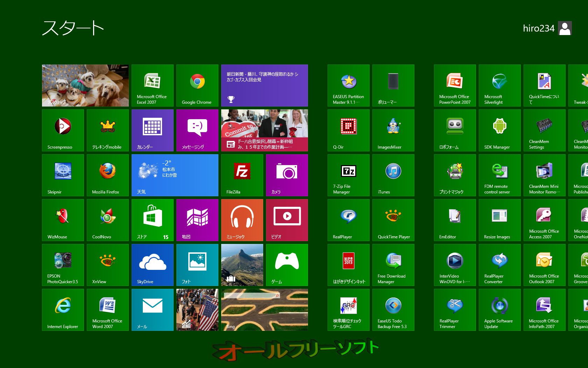Launch RealPlayer tile
The height and width of the screenshot is (368, 588).
349,220
